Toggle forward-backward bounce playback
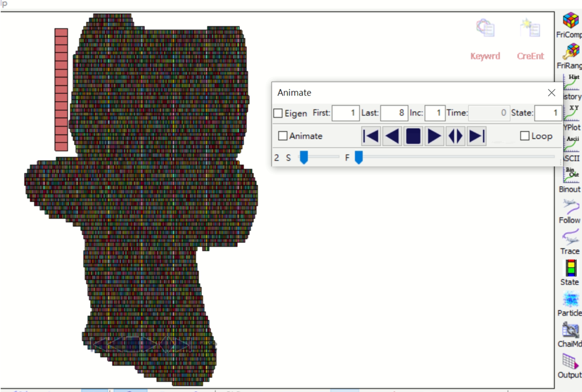Screen dimensions: 582x392 point(455,136)
